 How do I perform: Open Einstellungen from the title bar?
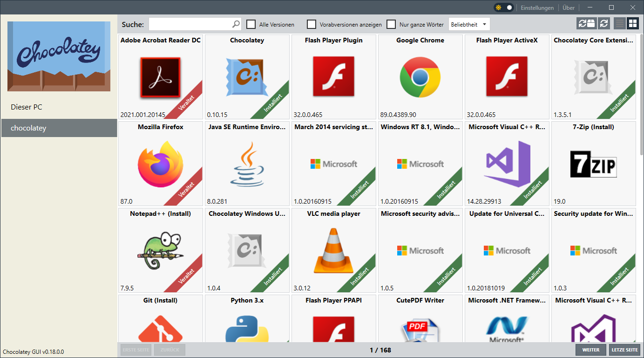pos(537,8)
